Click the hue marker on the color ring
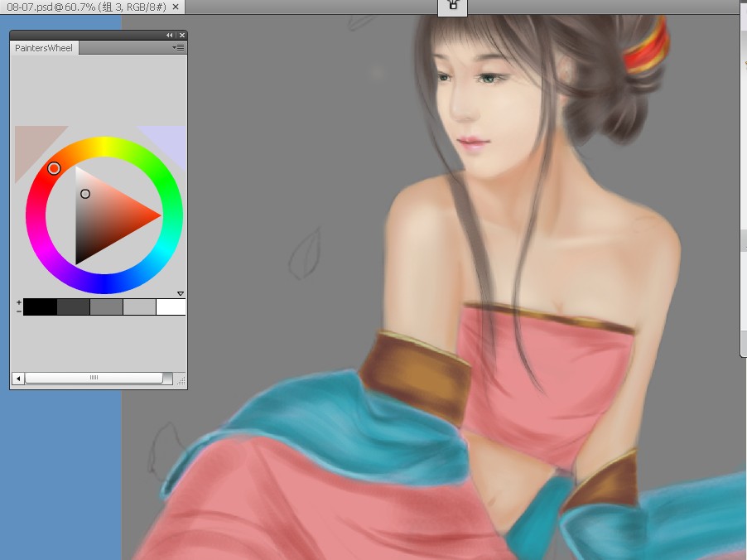This screenshot has height=560, width=747. [x=54, y=168]
